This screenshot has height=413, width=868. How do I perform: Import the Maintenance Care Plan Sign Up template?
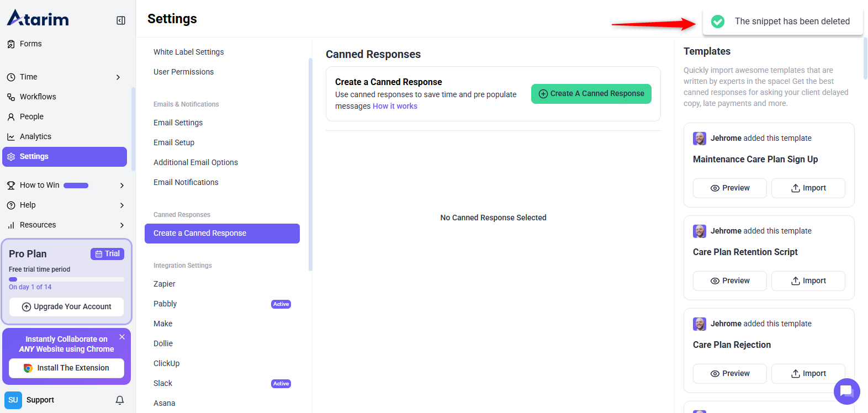coord(808,188)
